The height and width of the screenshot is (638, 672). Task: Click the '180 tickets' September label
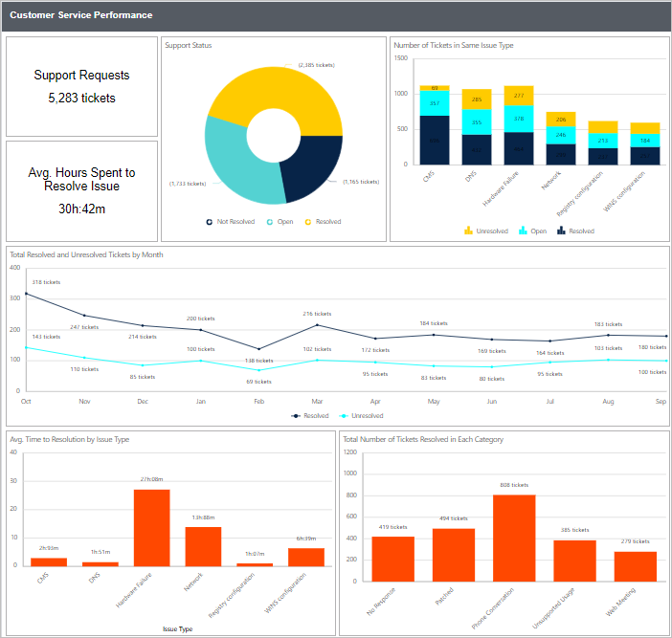tap(652, 347)
